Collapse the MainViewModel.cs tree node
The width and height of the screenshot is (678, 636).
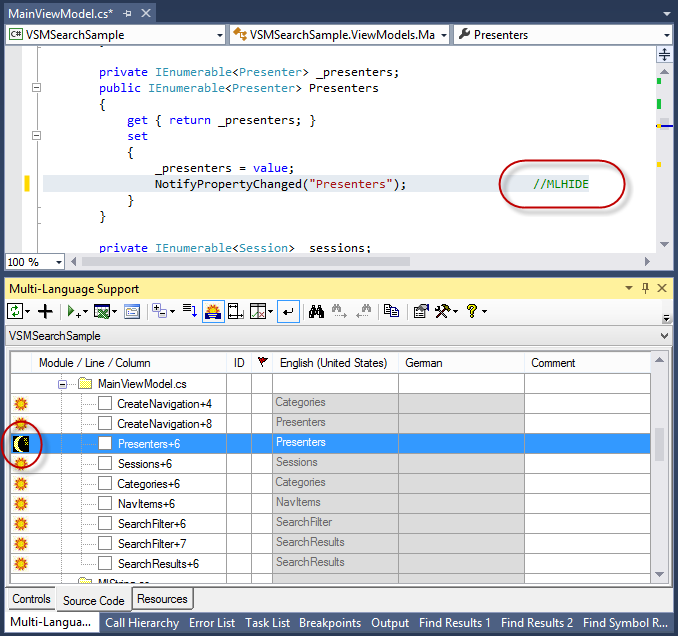(x=63, y=383)
